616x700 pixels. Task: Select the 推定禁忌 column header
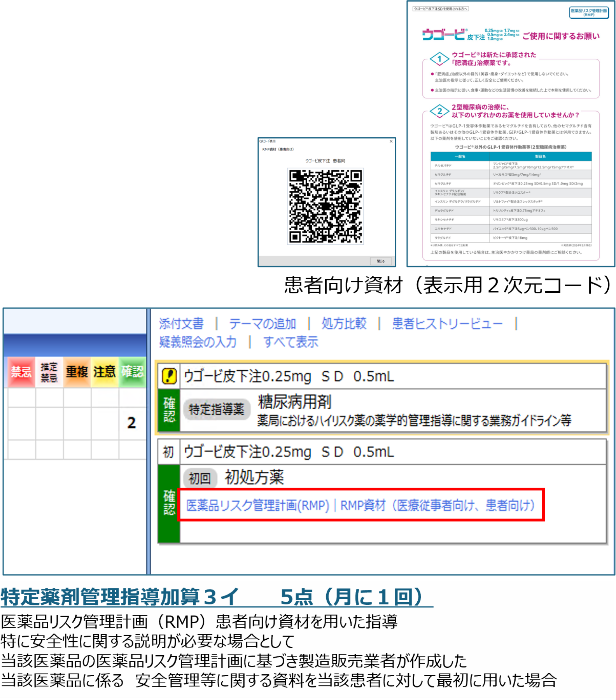(x=49, y=372)
